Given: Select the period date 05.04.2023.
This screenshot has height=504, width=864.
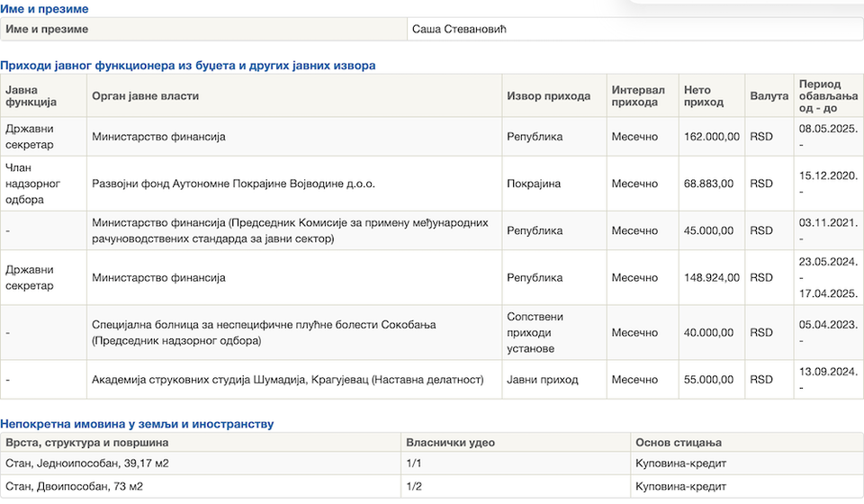Looking at the screenshot, I should (828, 324).
